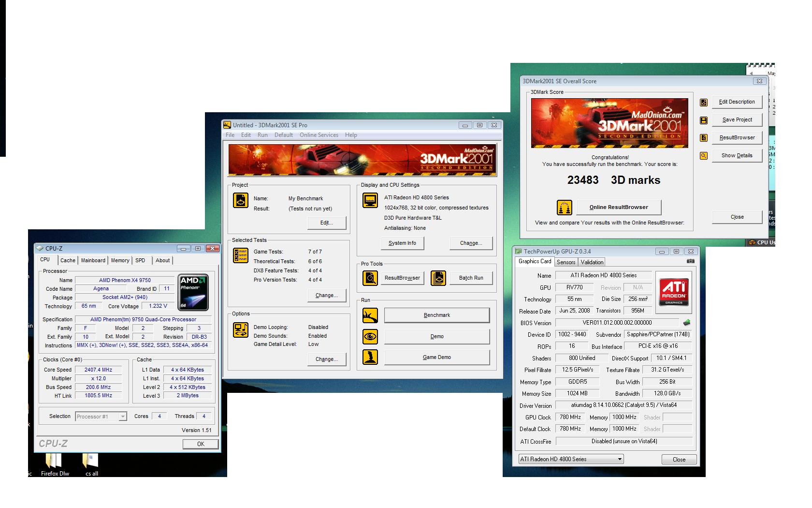Click Change button in Options section
Viewport: 812px width, 508px height.
[327, 359]
